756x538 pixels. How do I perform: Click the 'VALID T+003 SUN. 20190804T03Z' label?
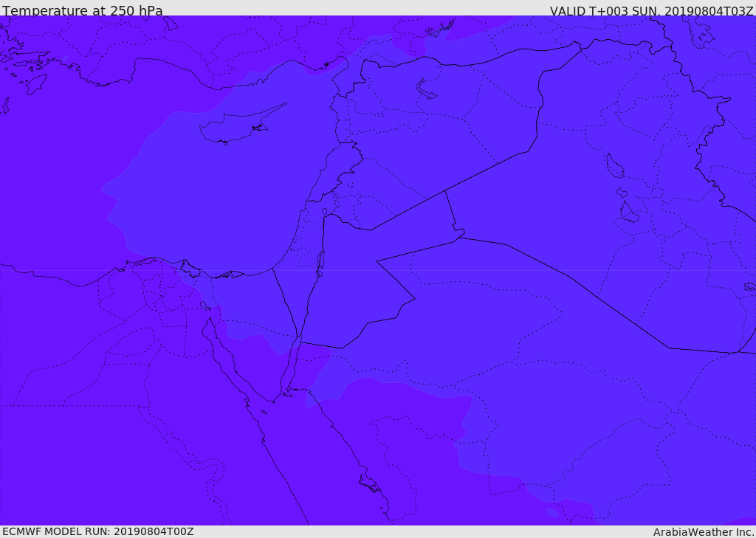[x=651, y=11]
